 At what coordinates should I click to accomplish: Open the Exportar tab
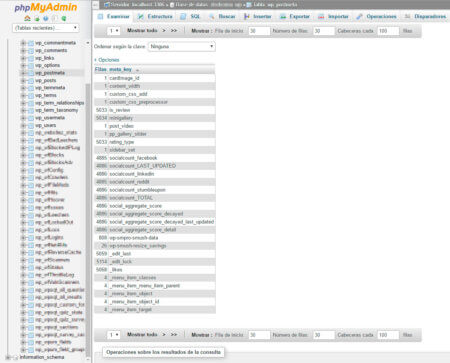click(x=295, y=16)
